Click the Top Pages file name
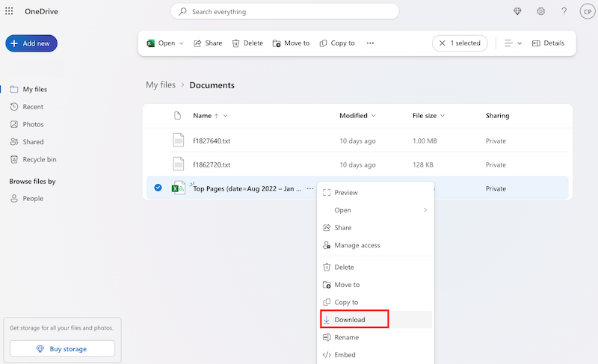Image resolution: width=598 pixels, height=364 pixels. click(247, 188)
